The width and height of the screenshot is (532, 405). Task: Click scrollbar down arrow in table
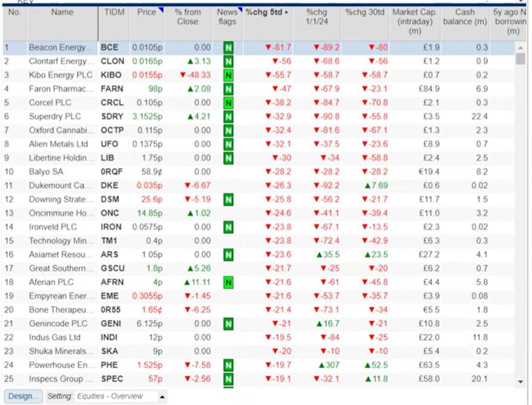pyautogui.click(x=521, y=382)
